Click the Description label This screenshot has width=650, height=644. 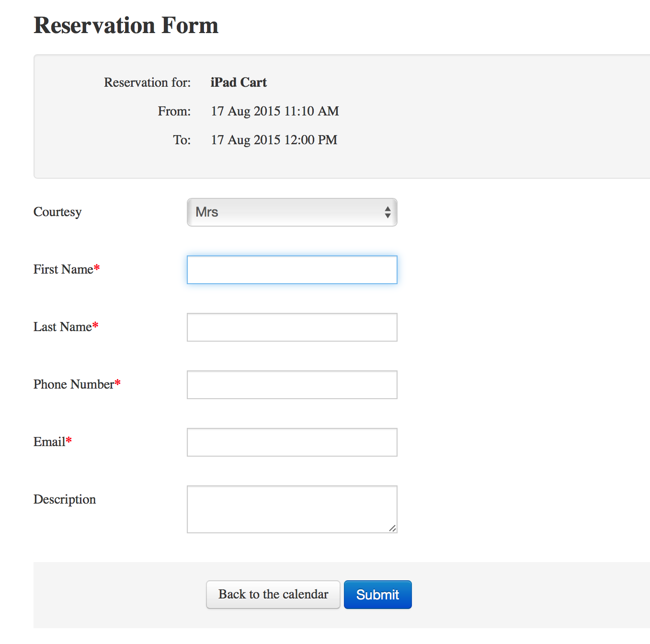[x=65, y=499]
